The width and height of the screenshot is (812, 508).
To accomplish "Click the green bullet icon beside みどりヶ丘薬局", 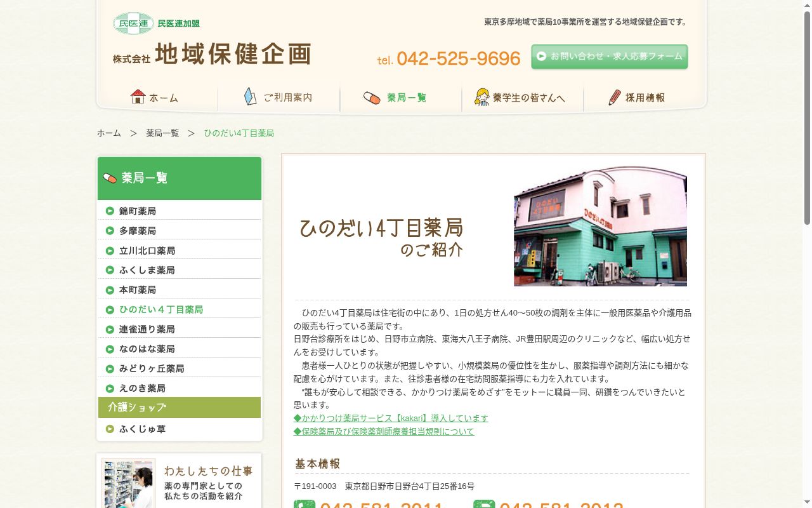I will 110,368.
